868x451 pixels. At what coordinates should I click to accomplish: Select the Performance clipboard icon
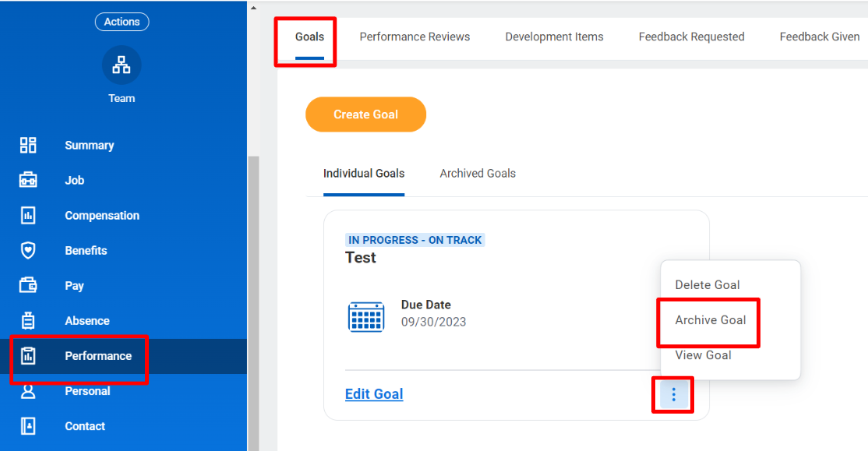(28, 355)
